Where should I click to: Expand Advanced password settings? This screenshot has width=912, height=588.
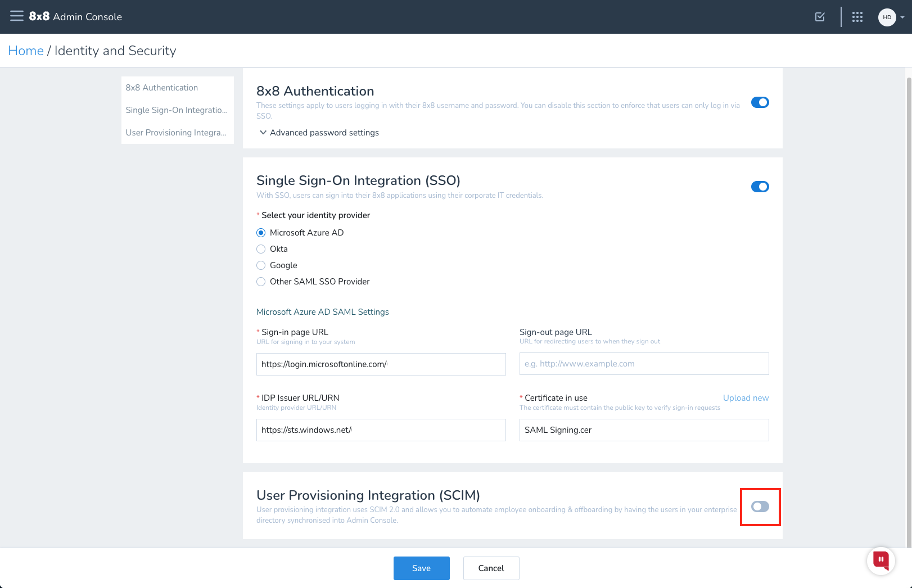click(x=319, y=133)
